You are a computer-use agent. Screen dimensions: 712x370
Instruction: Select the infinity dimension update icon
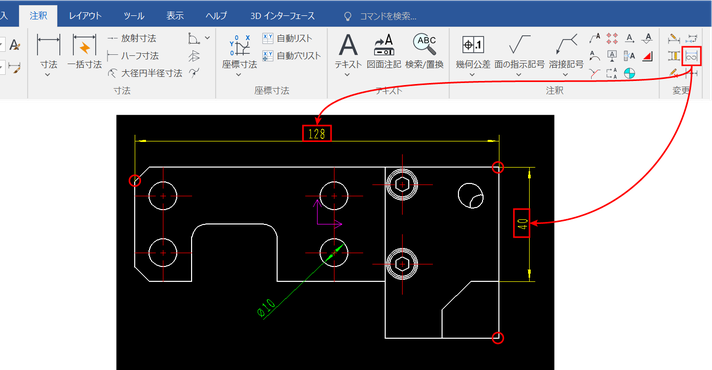(x=692, y=56)
